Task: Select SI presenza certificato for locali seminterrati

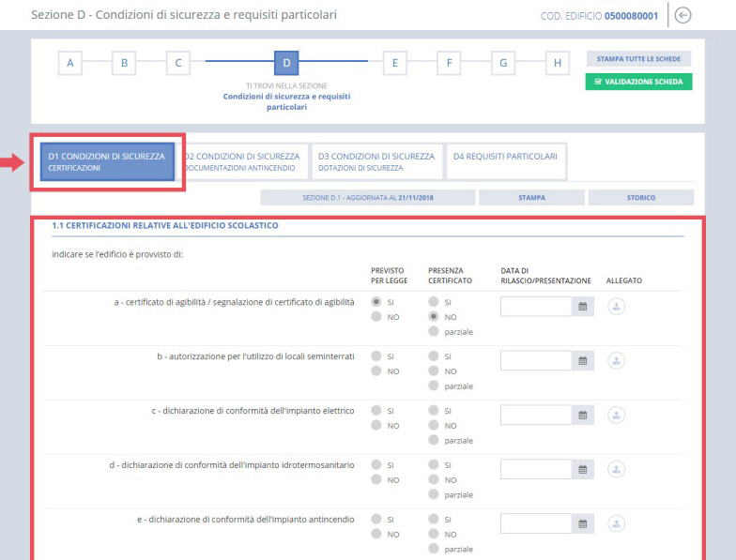Action: coord(433,356)
